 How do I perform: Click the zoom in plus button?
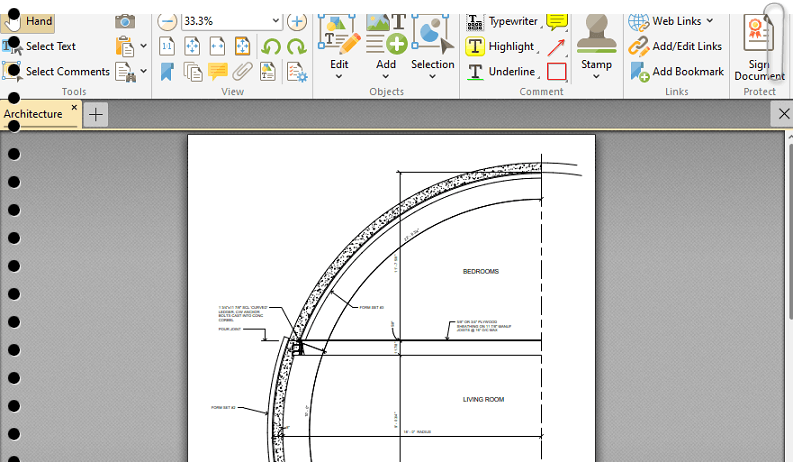(x=297, y=21)
